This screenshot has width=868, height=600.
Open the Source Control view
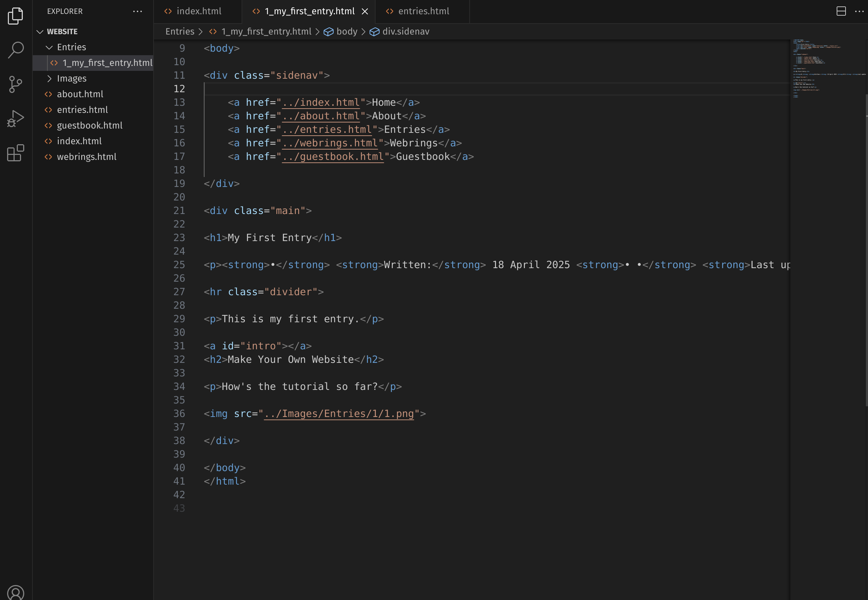(x=15, y=84)
